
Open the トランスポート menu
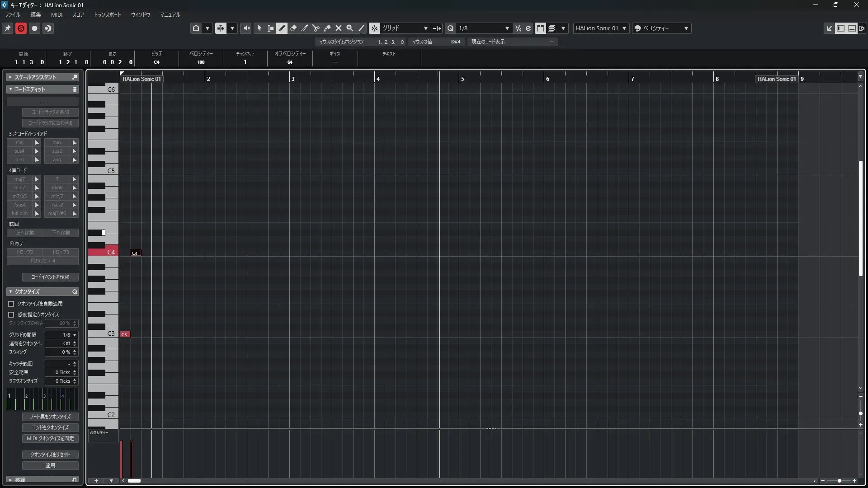pyautogui.click(x=107, y=14)
